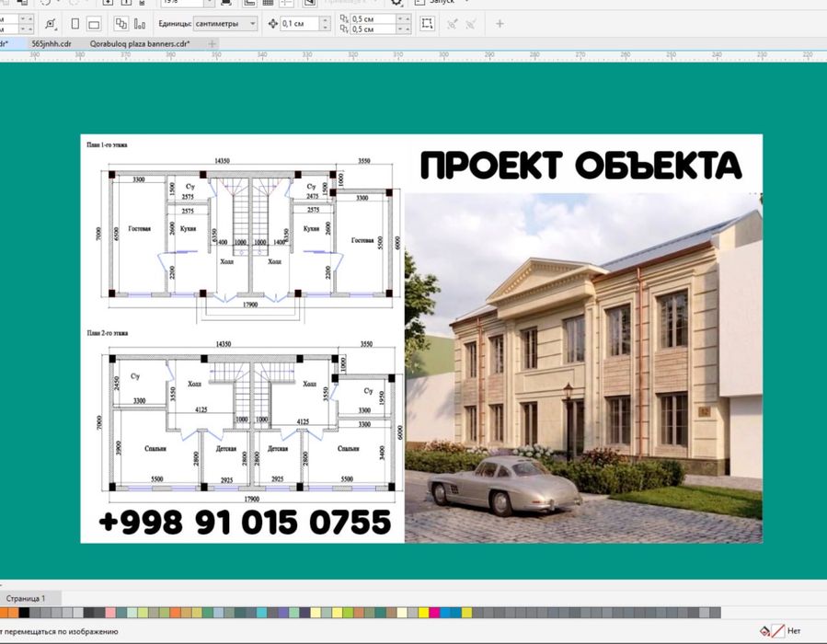Viewport: 827px width, 644px height.
Task: Click the upper 0,5 см duplicate distance field
Action: [x=373, y=19]
